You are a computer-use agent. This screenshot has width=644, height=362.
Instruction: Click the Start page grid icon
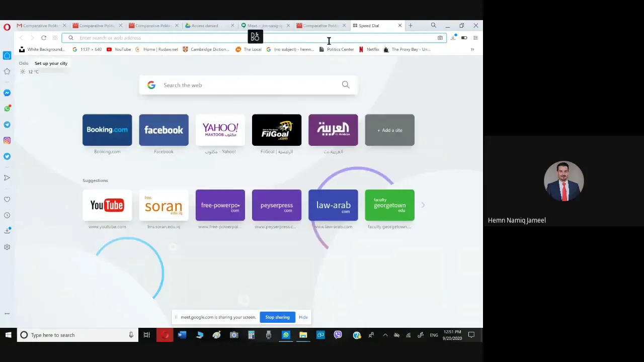(55, 38)
